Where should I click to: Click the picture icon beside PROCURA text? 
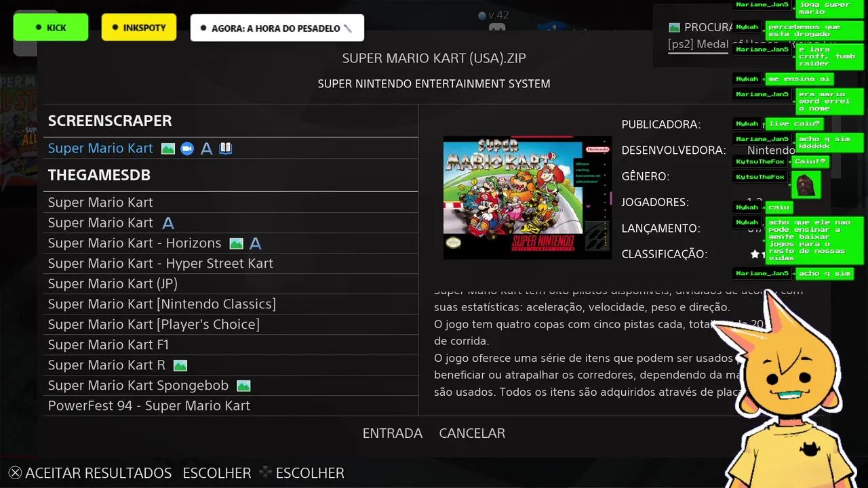(x=674, y=28)
